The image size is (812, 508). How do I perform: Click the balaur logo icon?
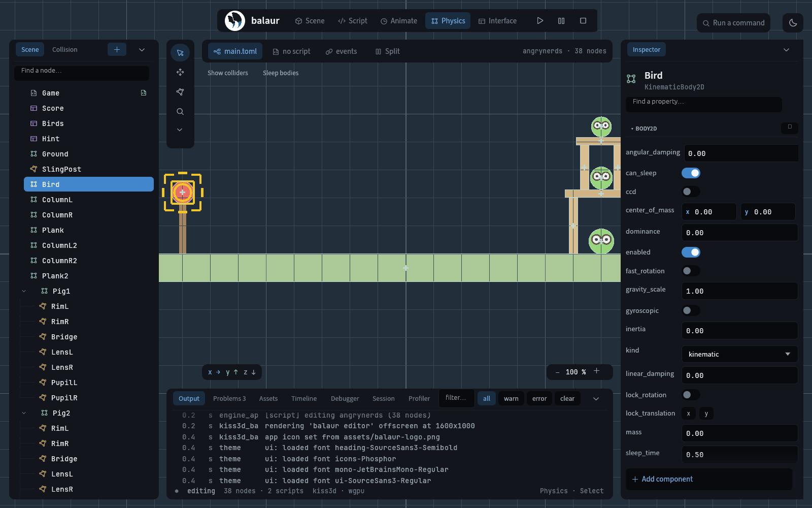click(235, 21)
